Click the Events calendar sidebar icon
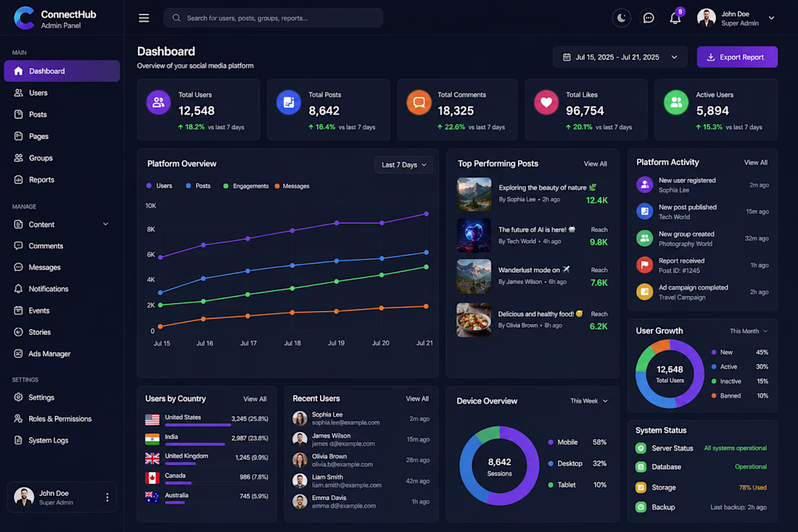Screen dimensions: 798x532 click(18, 310)
